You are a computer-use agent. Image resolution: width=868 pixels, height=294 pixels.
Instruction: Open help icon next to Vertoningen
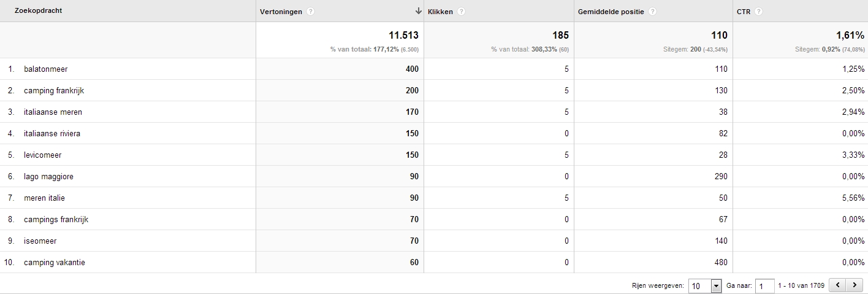click(311, 12)
